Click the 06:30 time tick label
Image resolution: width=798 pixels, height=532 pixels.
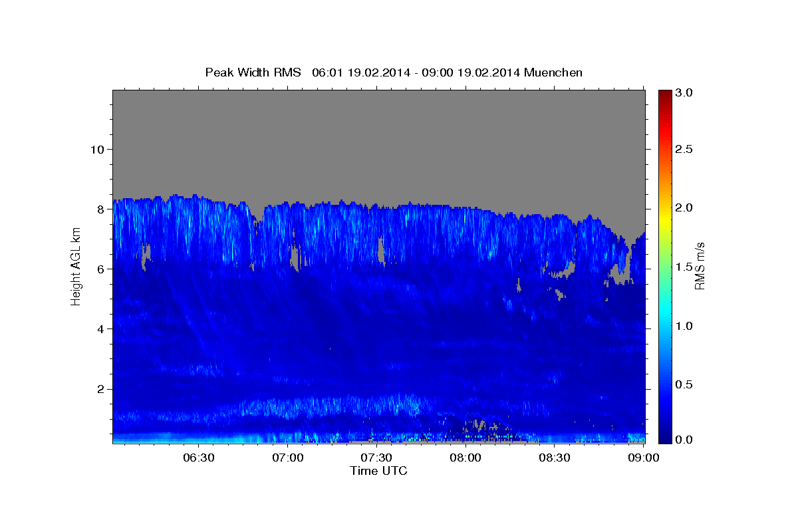[x=199, y=458]
